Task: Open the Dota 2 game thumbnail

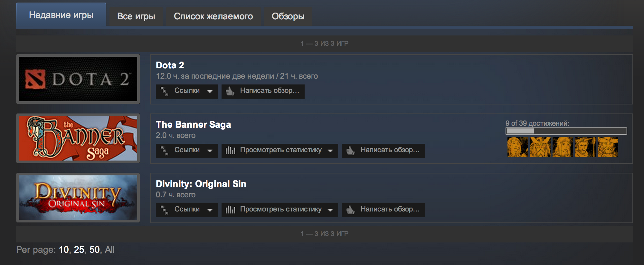Action: pos(78,79)
